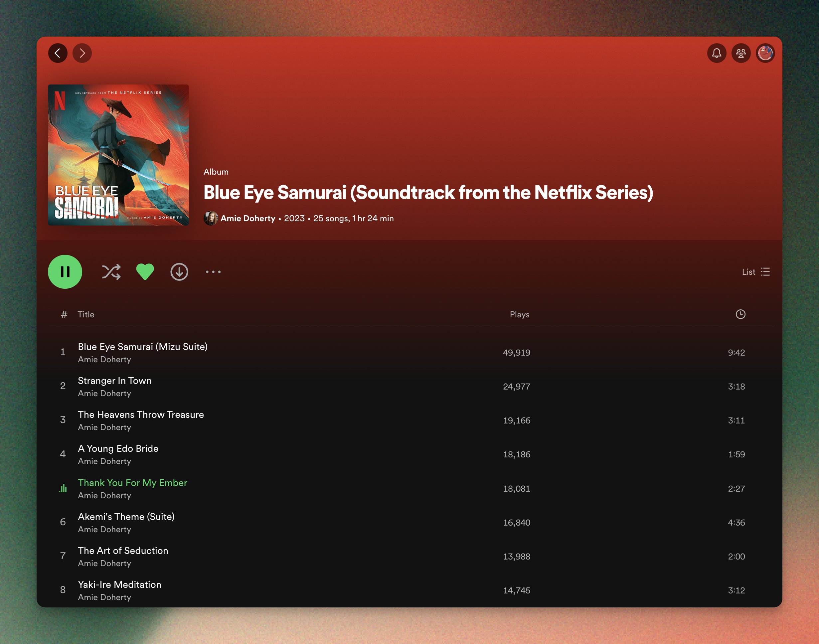Click the now-playing equalizer icon
This screenshot has height=644, width=819.
(63, 489)
